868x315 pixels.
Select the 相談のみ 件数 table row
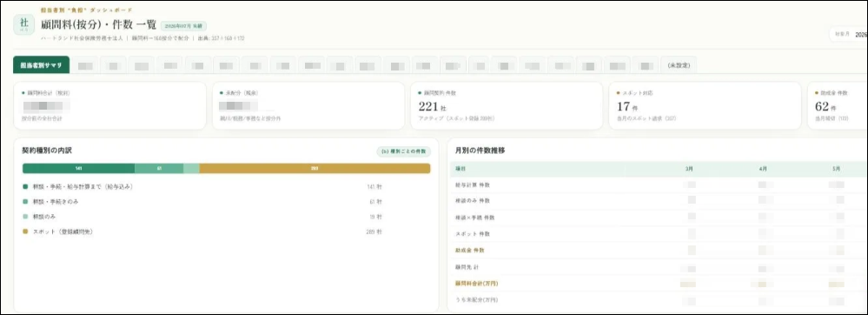tap(659, 201)
